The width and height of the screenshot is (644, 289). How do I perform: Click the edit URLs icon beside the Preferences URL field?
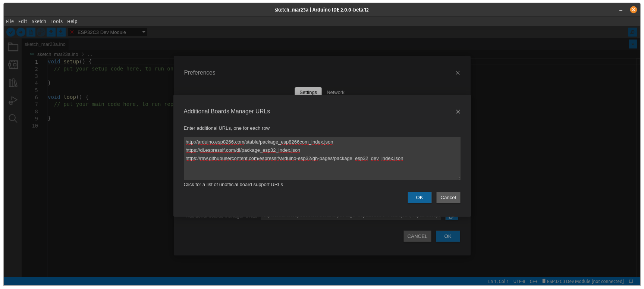tap(452, 217)
